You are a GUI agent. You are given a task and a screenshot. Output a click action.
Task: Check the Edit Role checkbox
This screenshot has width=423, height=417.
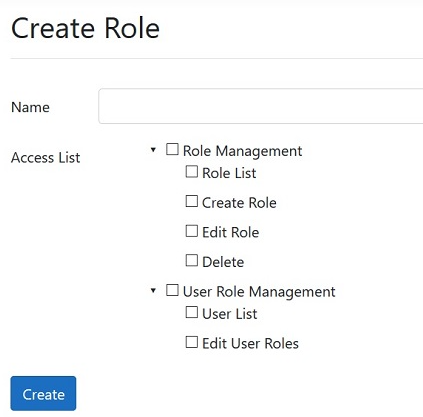[x=192, y=231]
